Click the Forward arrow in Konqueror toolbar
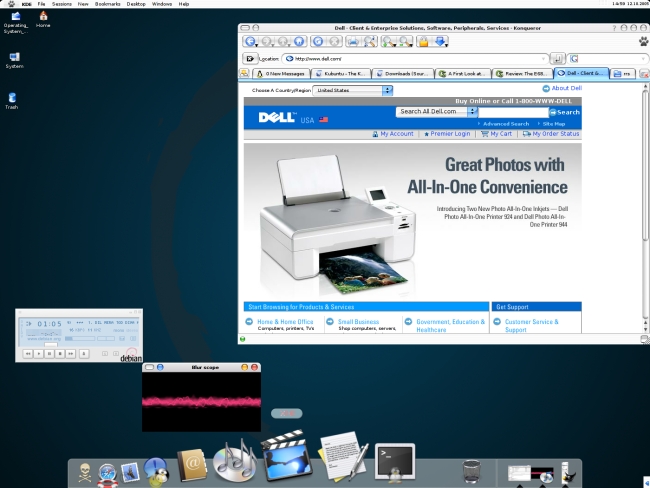The image size is (650, 488). coord(267,41)
